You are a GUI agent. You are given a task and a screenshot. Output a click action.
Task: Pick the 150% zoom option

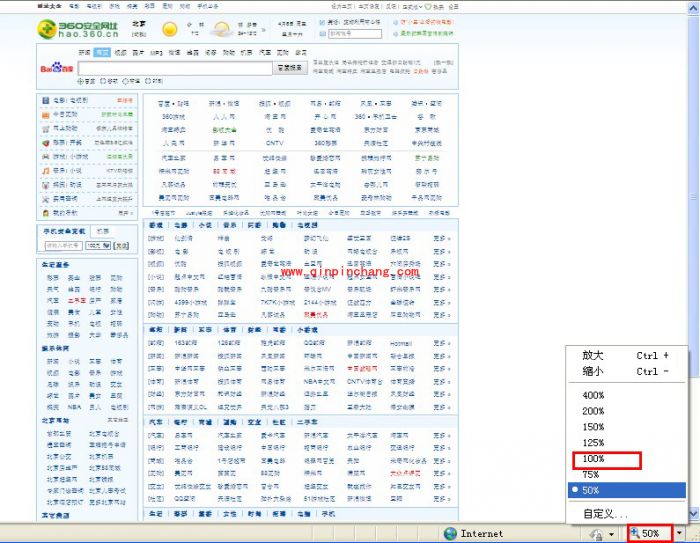(593, 427)
